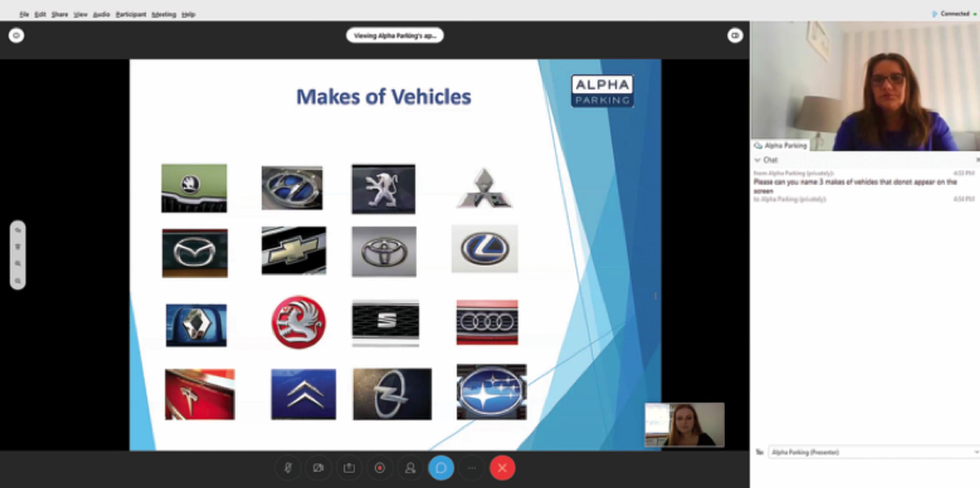Leave the meeting with red X button
The image size is (980, 488).
(x=502, y=468)
